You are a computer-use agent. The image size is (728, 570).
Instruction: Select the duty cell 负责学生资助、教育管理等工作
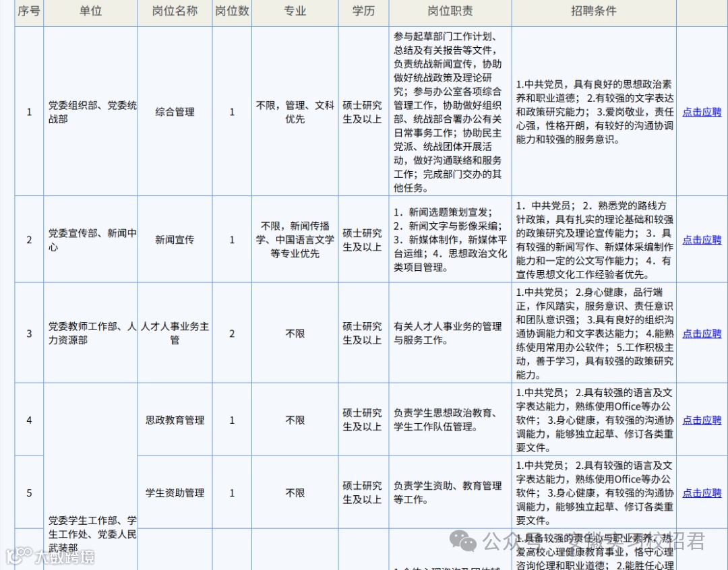pyautogui.click(x=450, y=493)
